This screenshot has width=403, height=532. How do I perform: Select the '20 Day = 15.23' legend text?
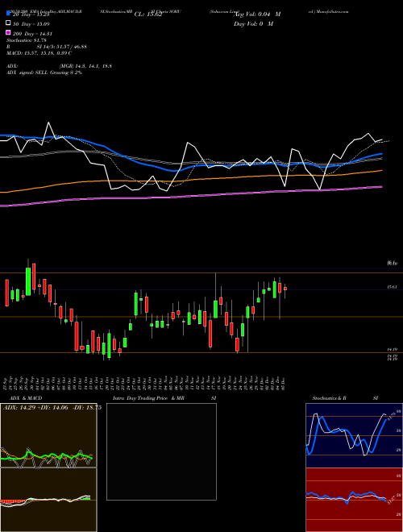pos(31,15)
